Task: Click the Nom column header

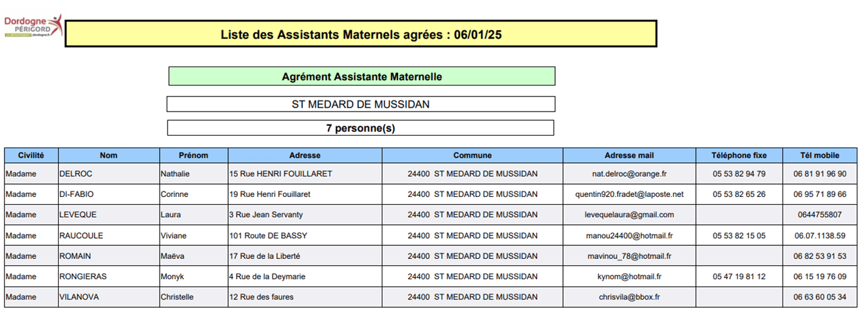Action: [109, 155]
